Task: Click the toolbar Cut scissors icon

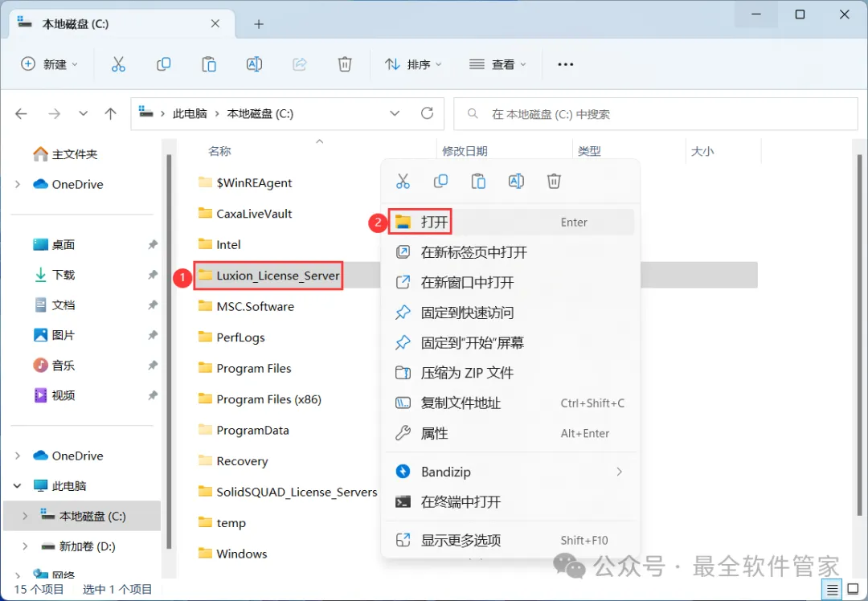Action: (x=118, y=64)
